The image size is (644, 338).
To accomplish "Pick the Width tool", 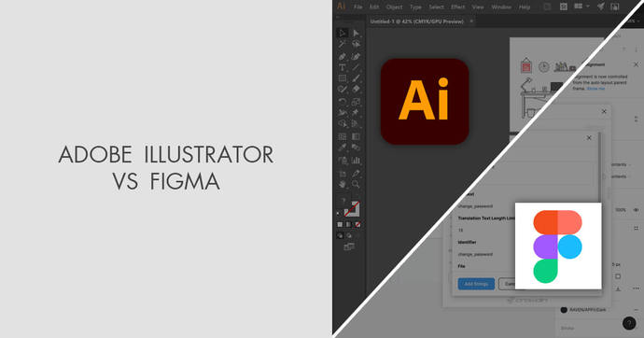I will (343, 113).
